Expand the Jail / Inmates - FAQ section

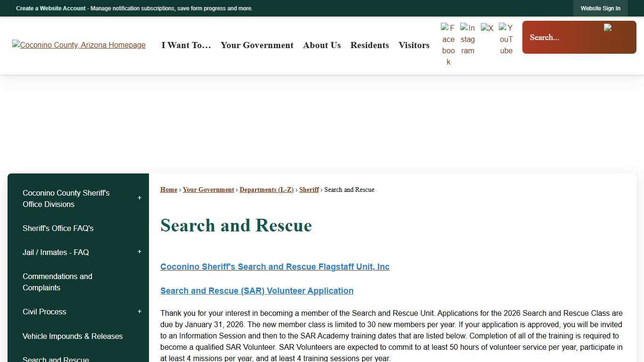[x=139, y=252]
